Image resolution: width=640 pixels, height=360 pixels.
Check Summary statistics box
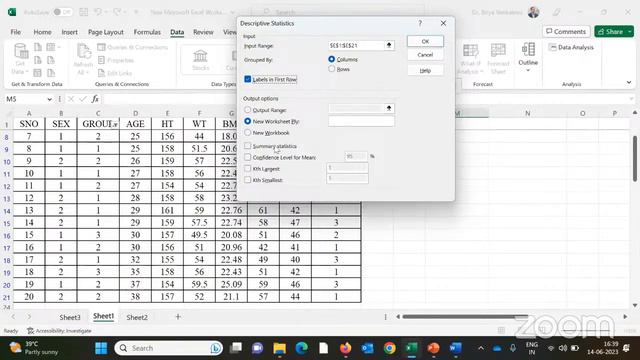click(247, 146)
